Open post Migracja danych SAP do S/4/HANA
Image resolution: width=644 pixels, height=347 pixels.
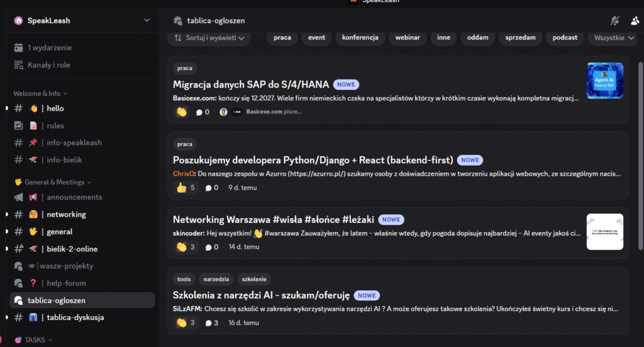pos(251,84)
